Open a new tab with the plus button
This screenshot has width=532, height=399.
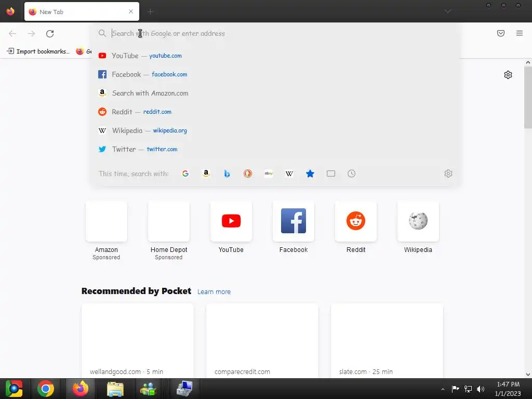(x=151, y=12)
